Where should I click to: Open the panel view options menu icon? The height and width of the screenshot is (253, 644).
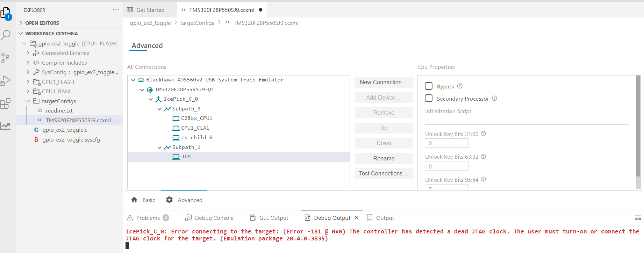[638, 218]
